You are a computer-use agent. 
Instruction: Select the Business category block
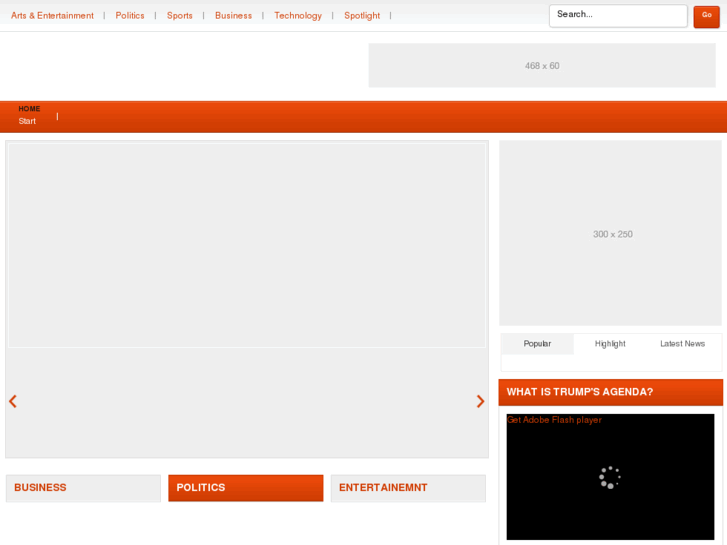83,488
